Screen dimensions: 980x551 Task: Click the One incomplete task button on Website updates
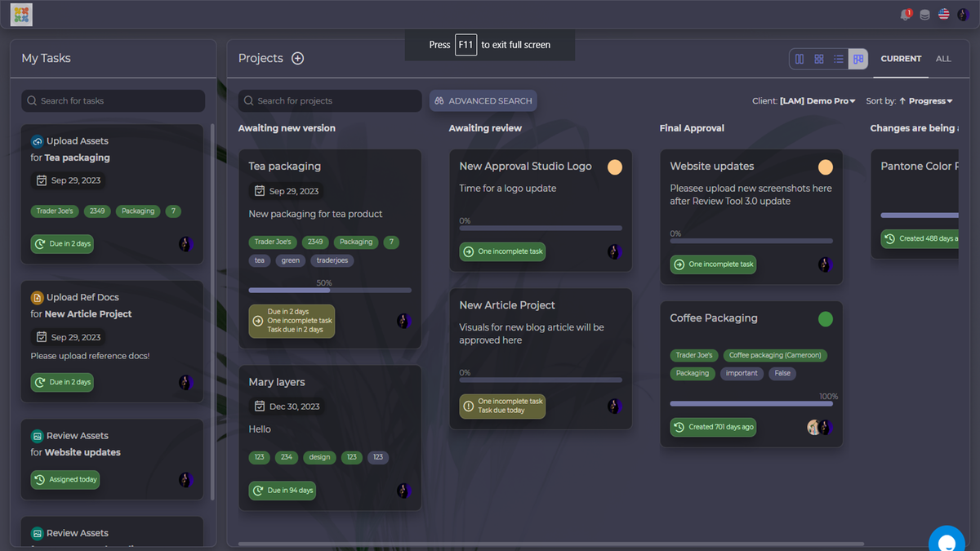(712, 264)
